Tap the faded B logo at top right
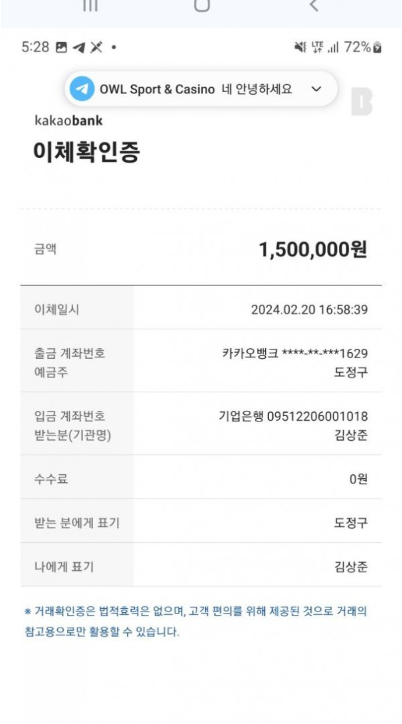The image size is (402, 724). pyautogui.click(x=361, y=102)
